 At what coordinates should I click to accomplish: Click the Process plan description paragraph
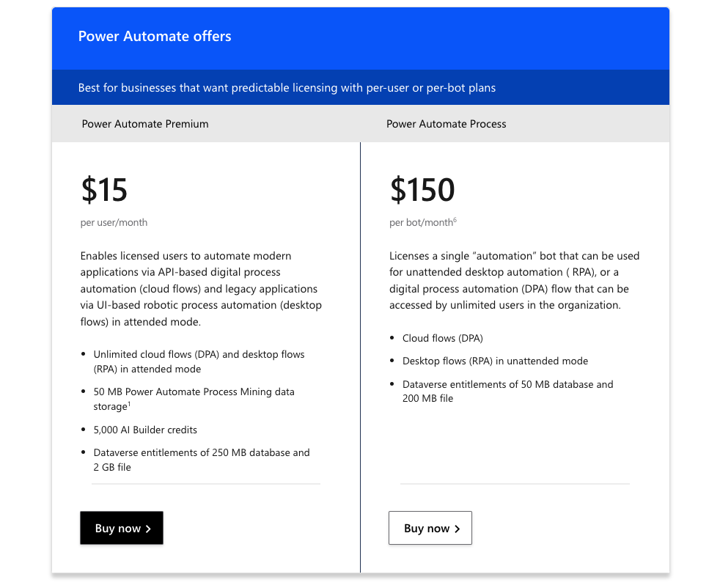(514, 280)
